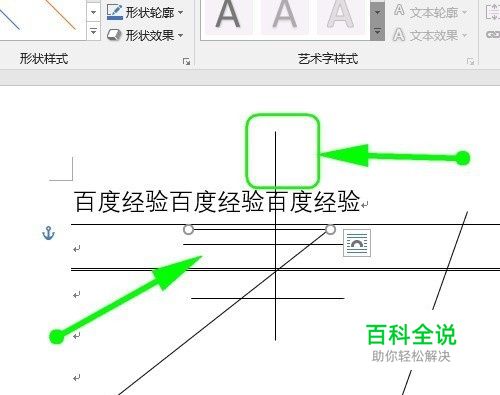Click the 形状效果 icon
Image resolution: width=500 pixels, height=395 pixels.
[x=114, y=35]
